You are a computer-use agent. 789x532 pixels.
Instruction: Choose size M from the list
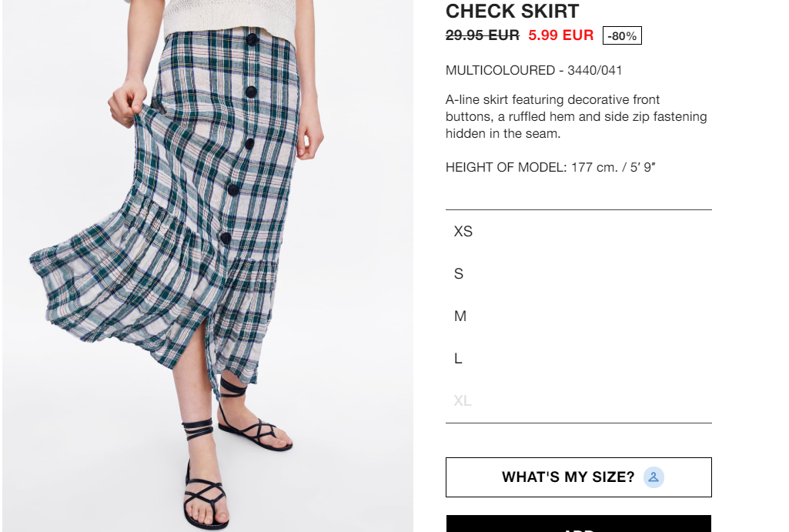pos(578,316)
